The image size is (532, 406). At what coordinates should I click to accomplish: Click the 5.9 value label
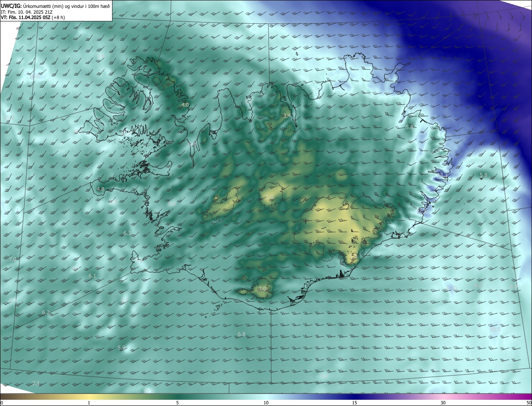[121, 347]
